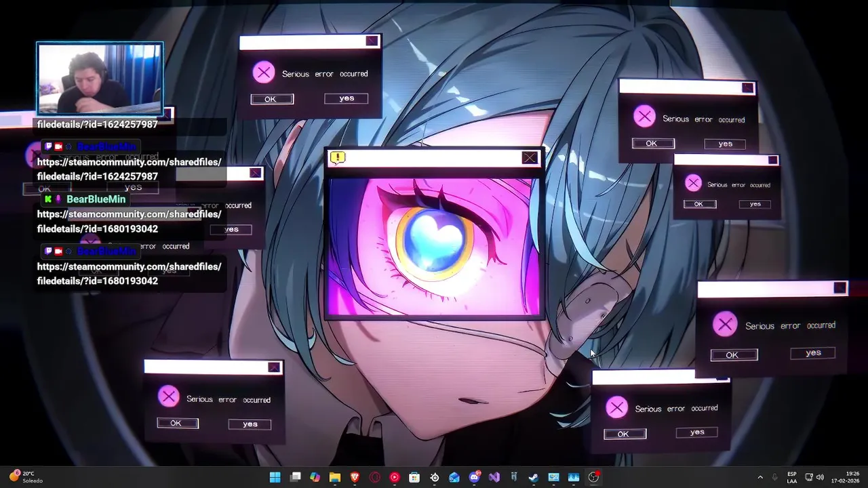Image resolution: width=868 pixels, height=488 pixels.
Task: Open the blue mail app taskbar icon
Action: 454,477
